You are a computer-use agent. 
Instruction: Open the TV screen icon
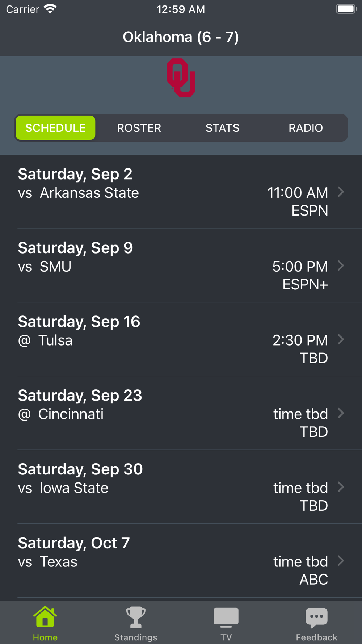(x=226, y=617)
